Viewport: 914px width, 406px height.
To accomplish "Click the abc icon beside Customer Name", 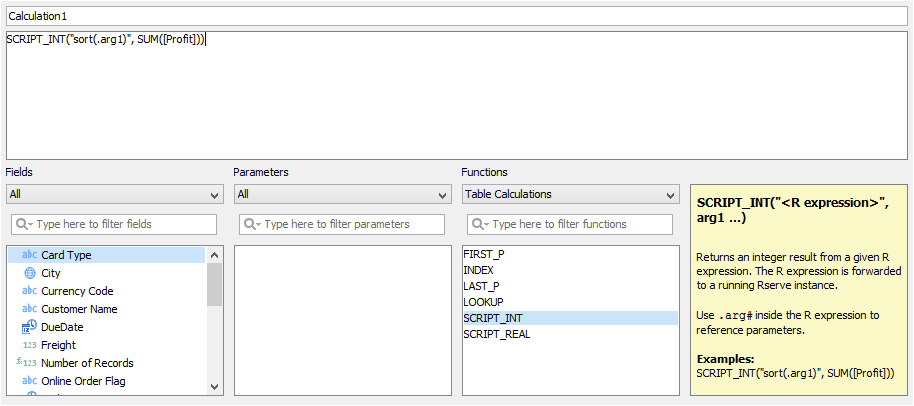I will tap(29, 309).
